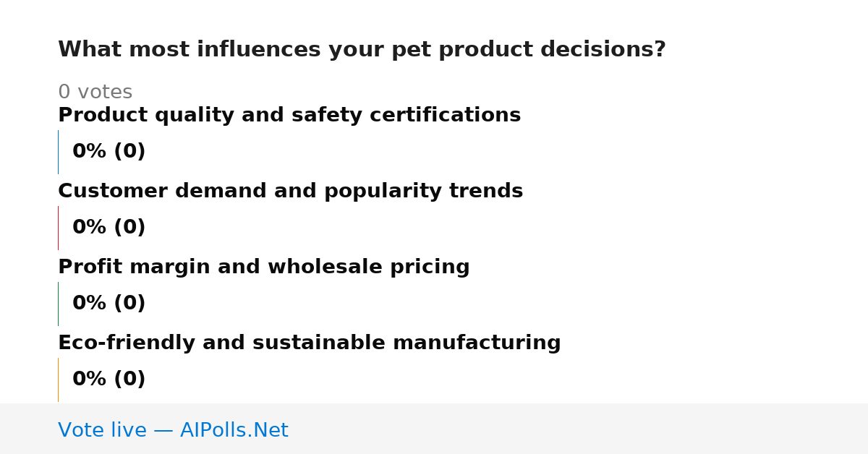Click the orange bar under Eco-friendly option
Screen dimensions: 868x454
pyautogui.click(x=58, y=380)
